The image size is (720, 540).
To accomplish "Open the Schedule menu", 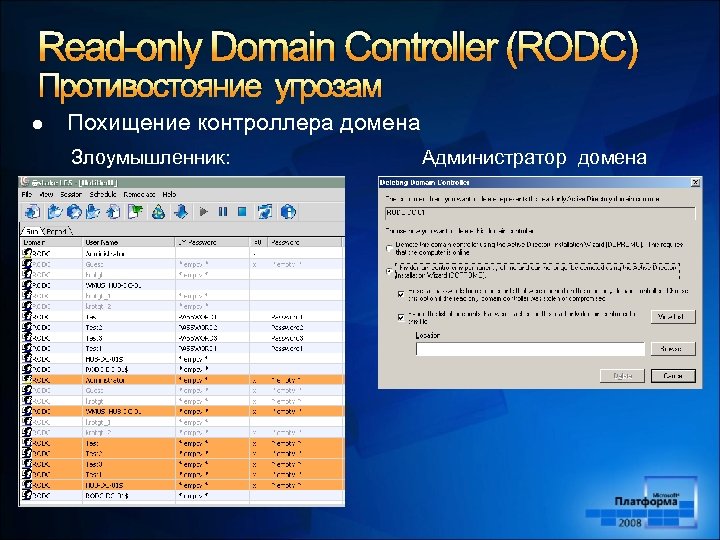I will click(x=103, y=194).
